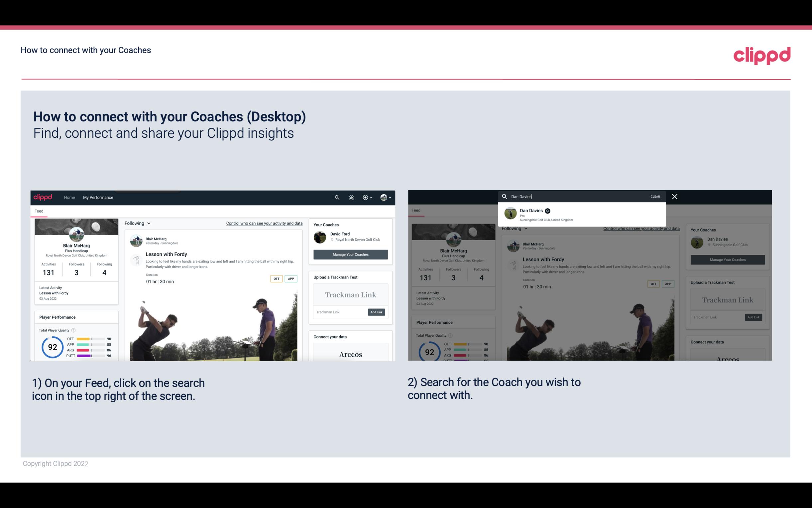Select the Home tab in navigation bar
The width and height of the screenshot is (812, 508).
tap(69, 197)
